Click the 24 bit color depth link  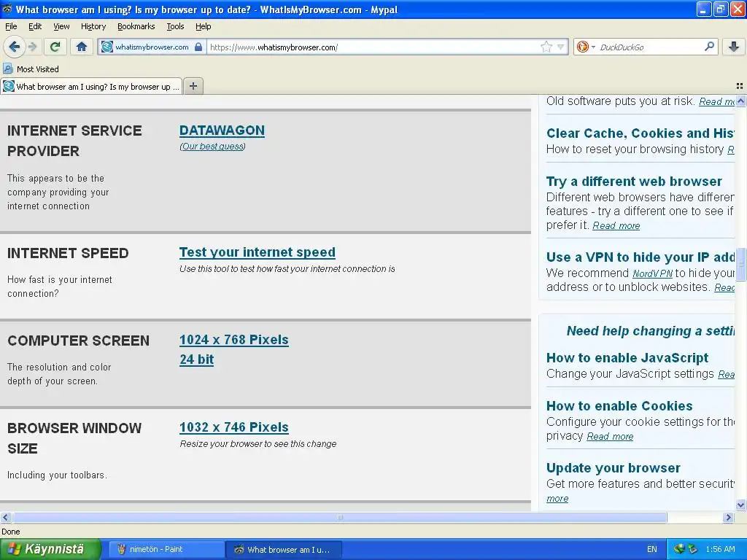pos(196,359)
